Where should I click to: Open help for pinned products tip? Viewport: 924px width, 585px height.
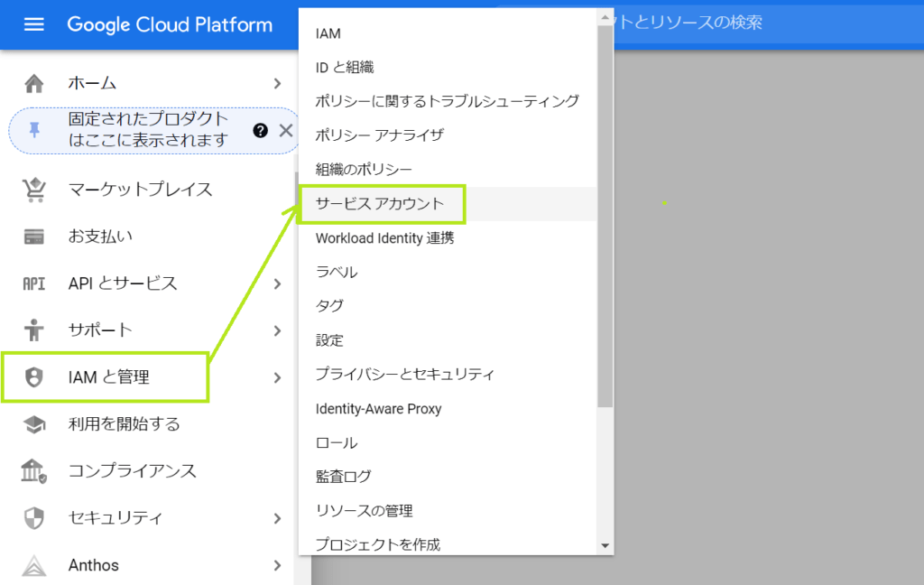click(261, 130)
